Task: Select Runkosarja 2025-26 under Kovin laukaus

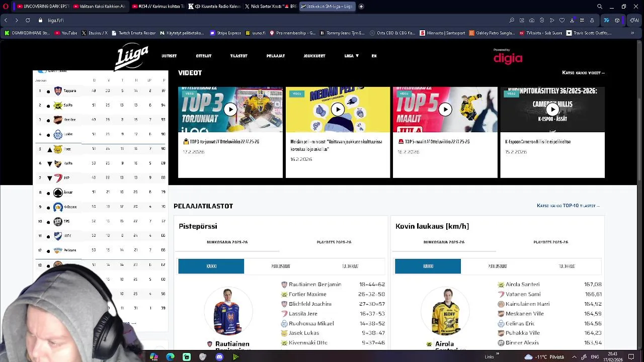Action: point(444,242)
